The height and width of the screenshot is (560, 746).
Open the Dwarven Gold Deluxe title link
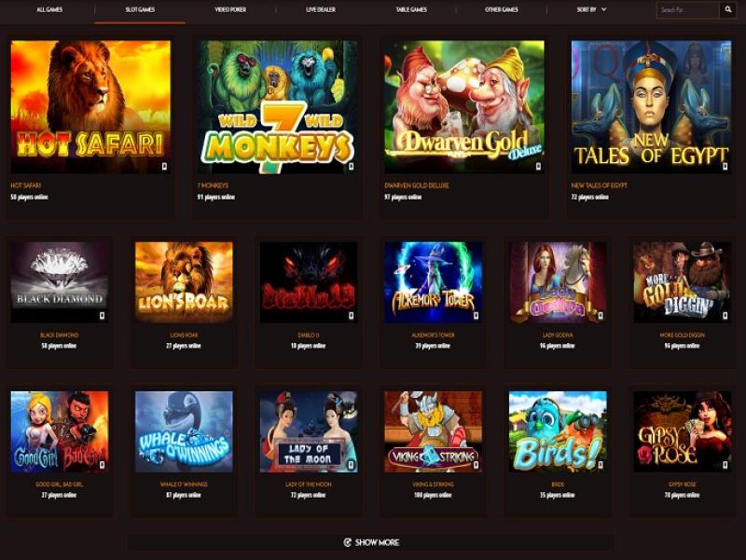point(416,185)
